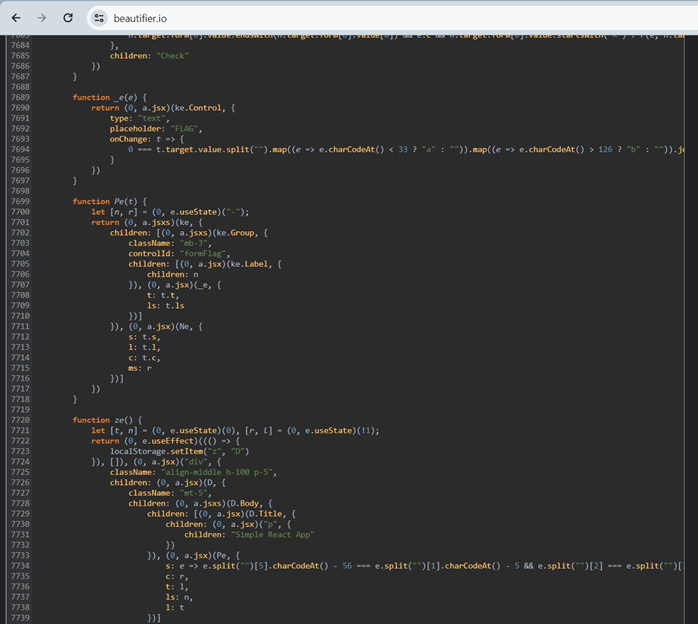Click the "let [t, n]" useState line

click(235, 430)
